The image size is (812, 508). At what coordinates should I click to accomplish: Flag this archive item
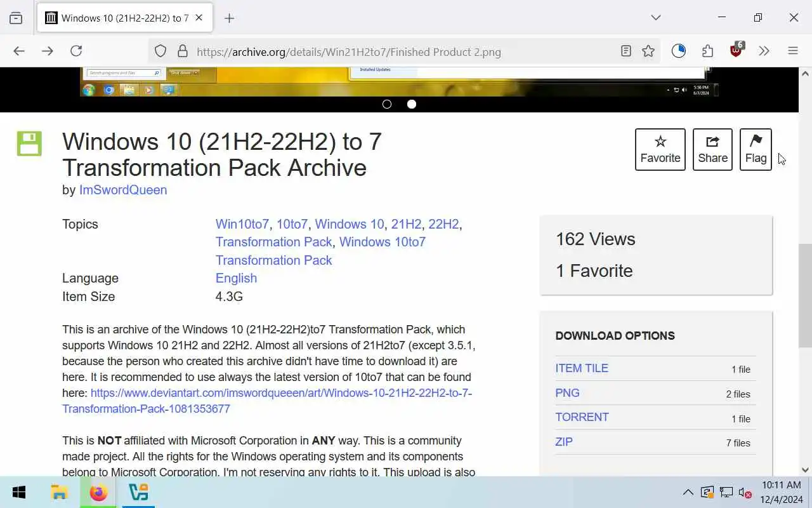(x=756, y=149)
